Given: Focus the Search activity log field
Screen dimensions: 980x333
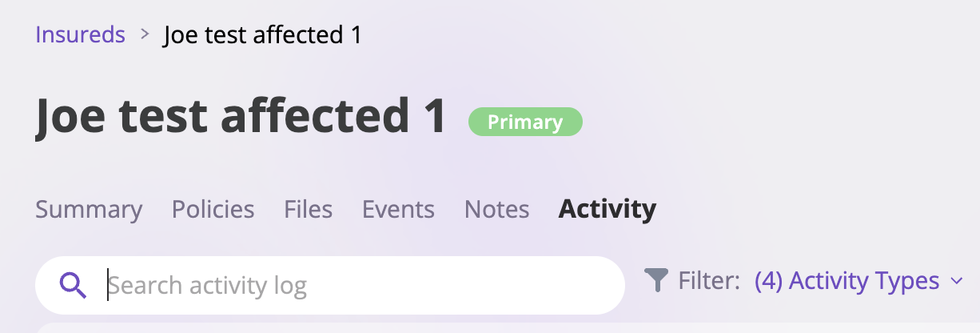Looking at the screenshot, I should coord(329,285).
